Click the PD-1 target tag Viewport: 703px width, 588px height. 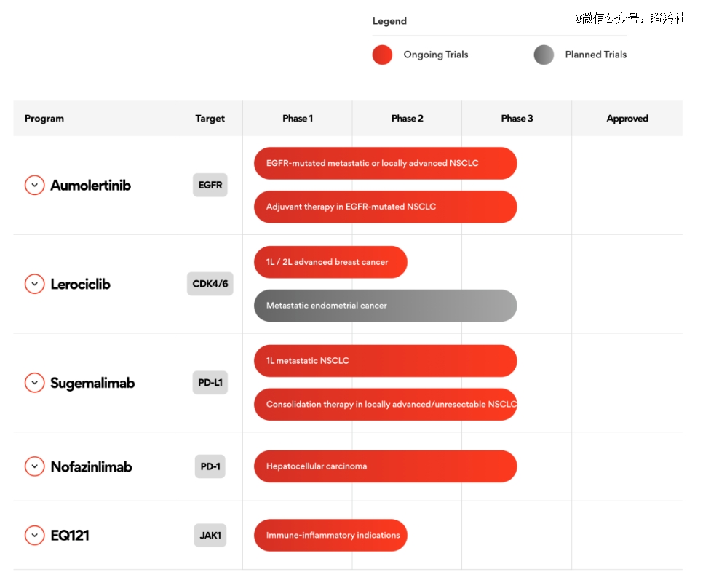coord(210,466)
